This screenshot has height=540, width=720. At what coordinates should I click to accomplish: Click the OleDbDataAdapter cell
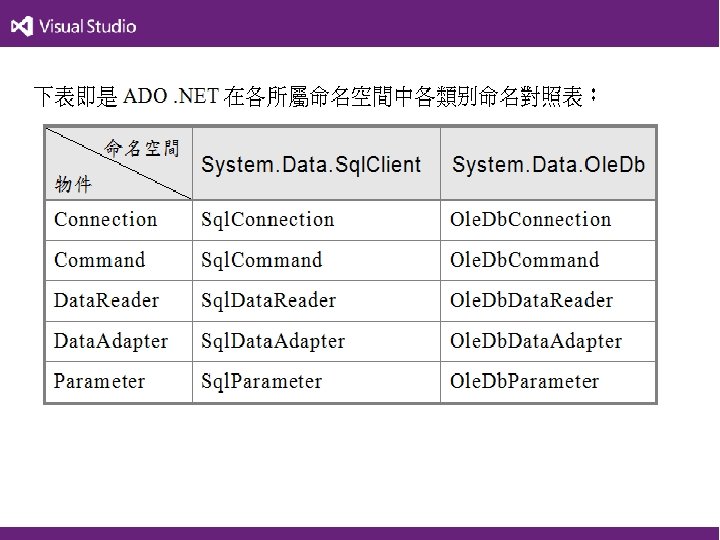[x=536, y=341]
